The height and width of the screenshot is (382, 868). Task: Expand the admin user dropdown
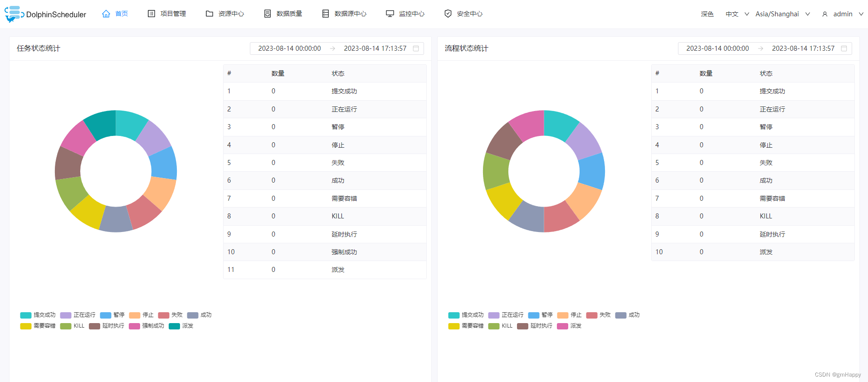pyautogui.click(x=843, y=14)
